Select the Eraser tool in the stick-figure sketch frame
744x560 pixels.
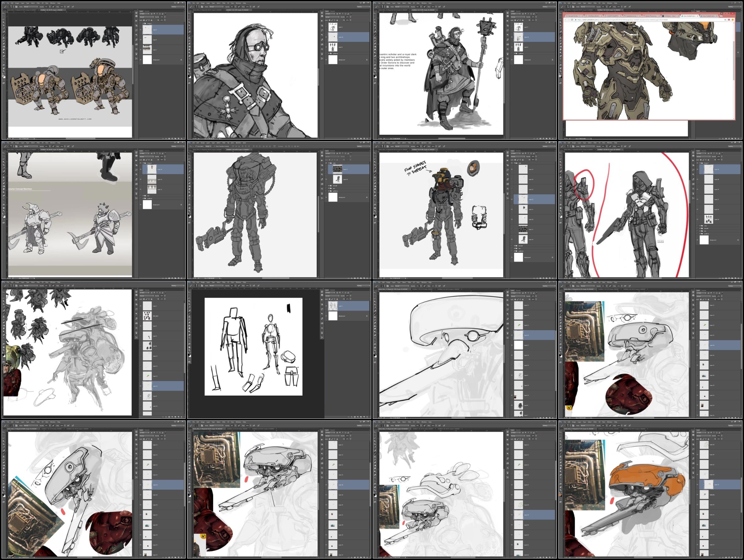pyautogui.click(x=189, y=322)
